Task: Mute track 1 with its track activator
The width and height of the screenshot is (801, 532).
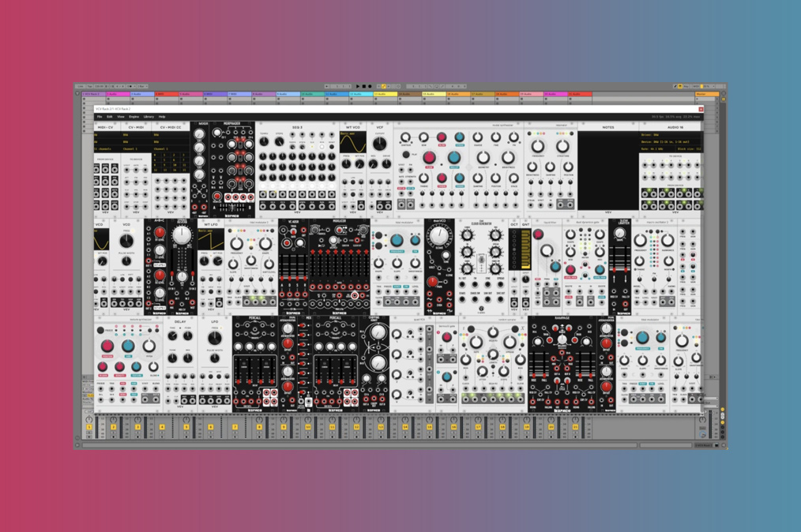Action: coord(88,428)
